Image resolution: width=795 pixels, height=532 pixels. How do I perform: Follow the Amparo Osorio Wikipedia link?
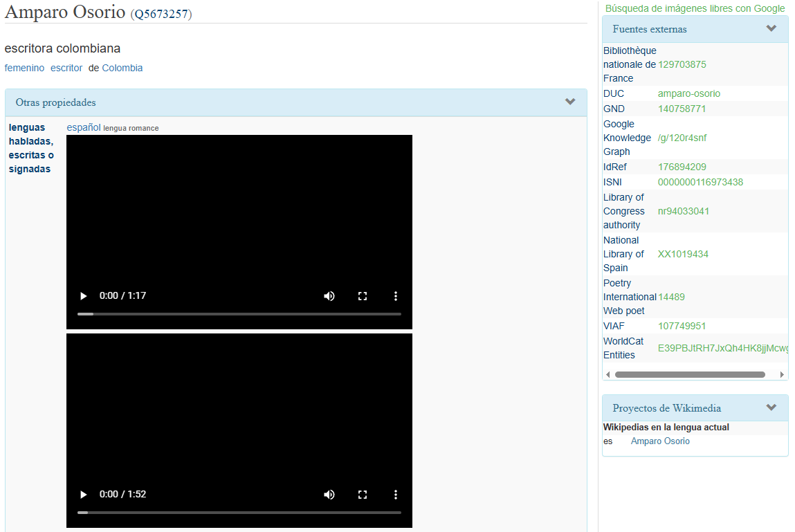[x=660, y=441]
